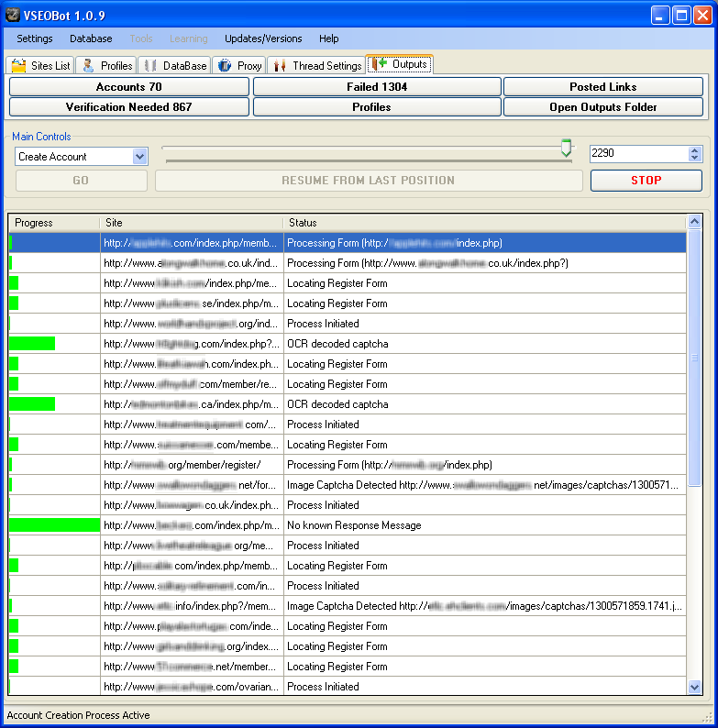This screenshot has width=718, height=728.
Task: Click the Site column header
Action: (x=192, y=223)
